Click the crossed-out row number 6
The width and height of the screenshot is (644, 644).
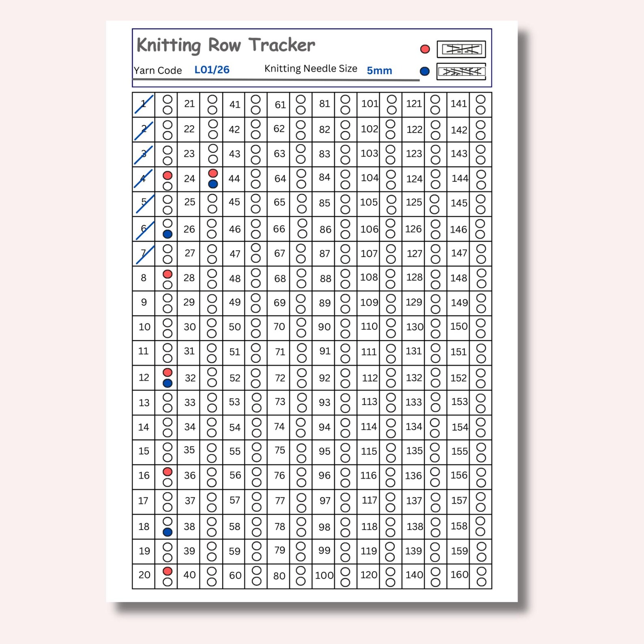pos(144,230)
